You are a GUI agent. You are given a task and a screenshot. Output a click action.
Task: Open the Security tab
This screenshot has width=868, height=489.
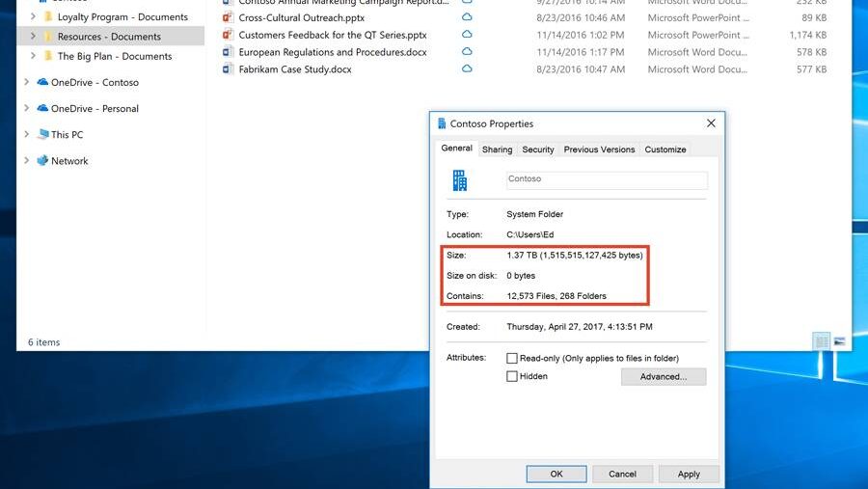[x=538, y=149]
